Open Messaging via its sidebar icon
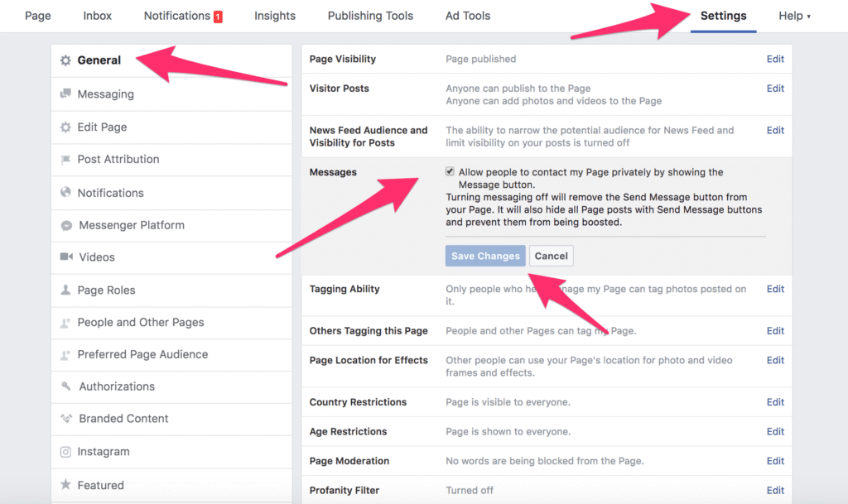The width and height of the screenshot is (848, 504). pos(65,94)
